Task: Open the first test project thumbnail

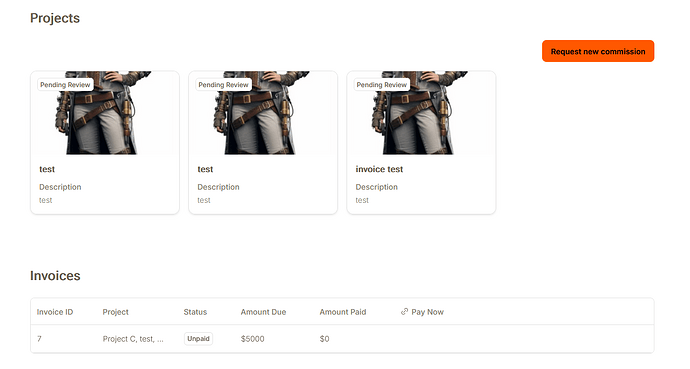Action: click(105, 113)
